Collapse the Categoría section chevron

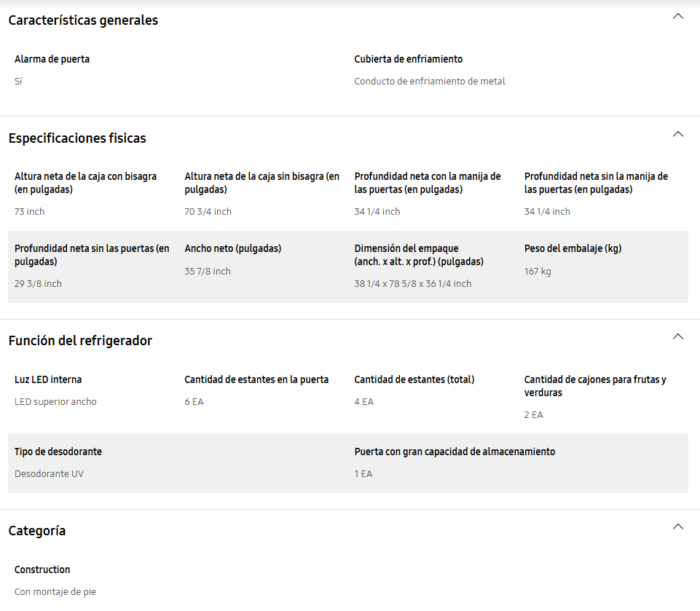coord(677,527)
